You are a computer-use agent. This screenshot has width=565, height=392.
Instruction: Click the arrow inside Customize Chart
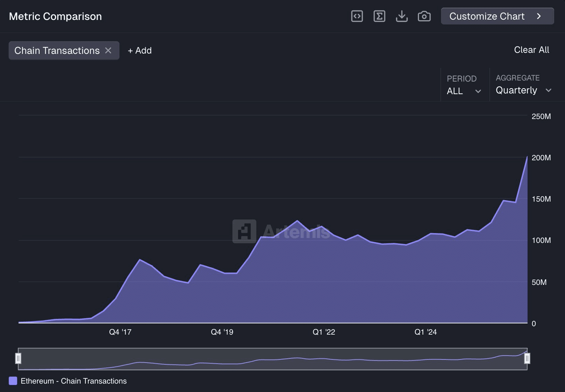coord(539,16)
